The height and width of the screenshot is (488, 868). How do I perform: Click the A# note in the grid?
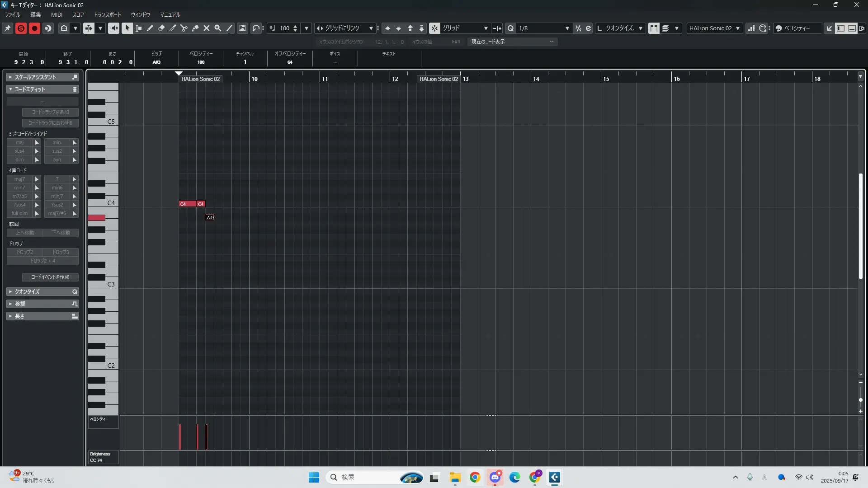[x=210, y=217]
